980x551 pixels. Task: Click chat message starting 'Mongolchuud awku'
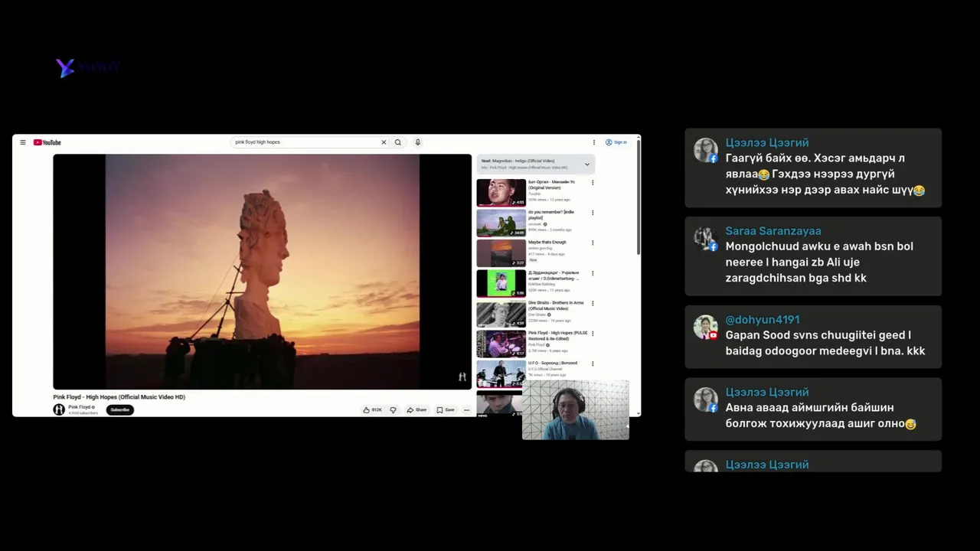(819, 262)
